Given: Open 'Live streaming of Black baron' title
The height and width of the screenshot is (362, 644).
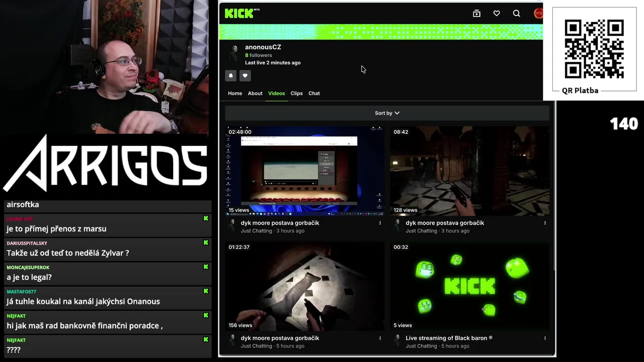Looking at the screenshot, I should tap(449, 338).
